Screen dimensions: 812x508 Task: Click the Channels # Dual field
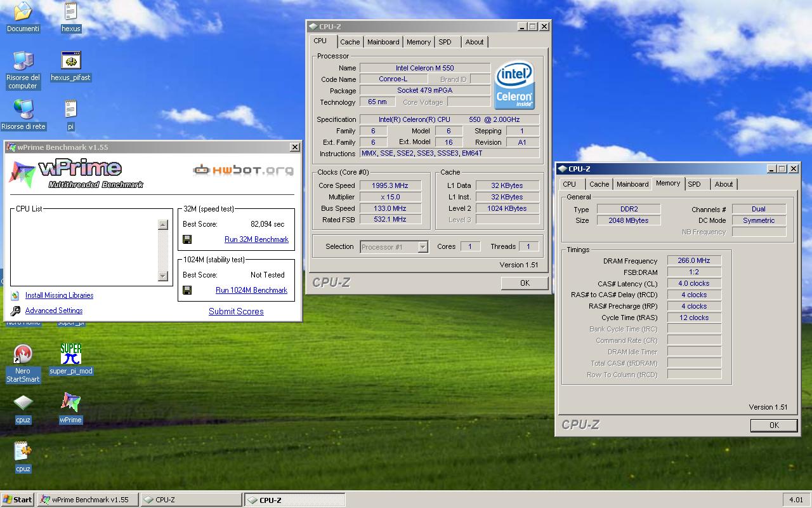759,209
